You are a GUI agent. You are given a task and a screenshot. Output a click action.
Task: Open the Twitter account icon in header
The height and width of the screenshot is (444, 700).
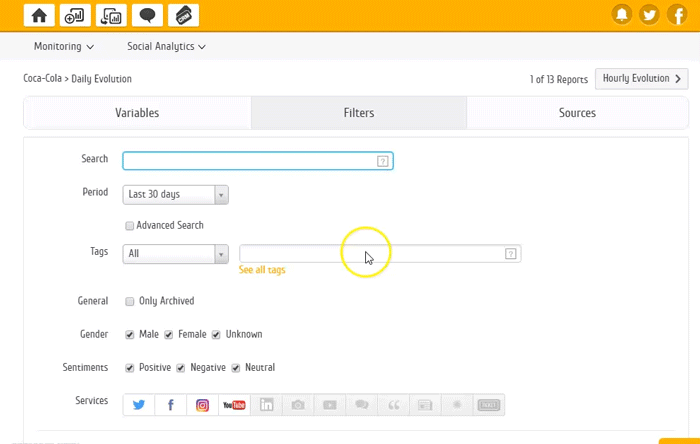650,15
